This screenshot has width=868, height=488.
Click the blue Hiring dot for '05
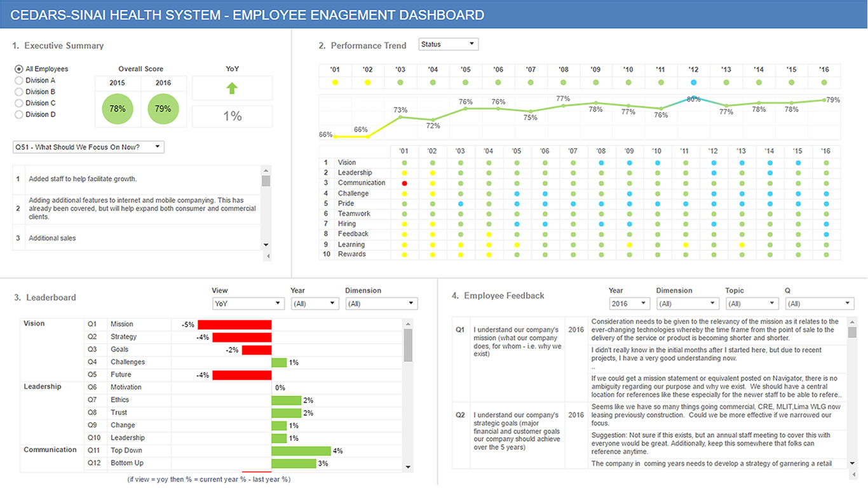(517, 224)
